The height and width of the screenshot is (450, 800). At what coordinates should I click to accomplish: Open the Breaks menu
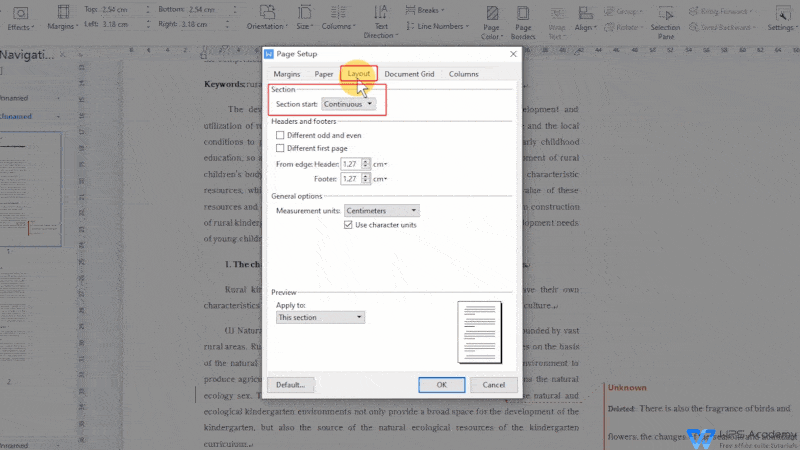424,10
